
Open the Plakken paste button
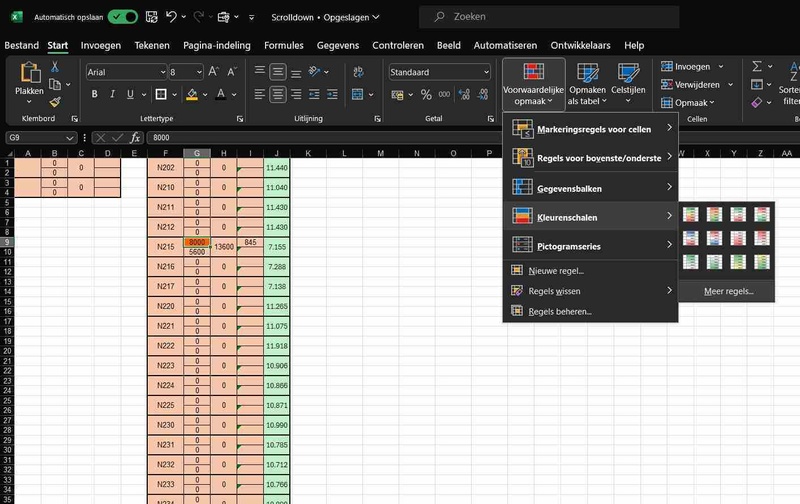click(29, 82)
